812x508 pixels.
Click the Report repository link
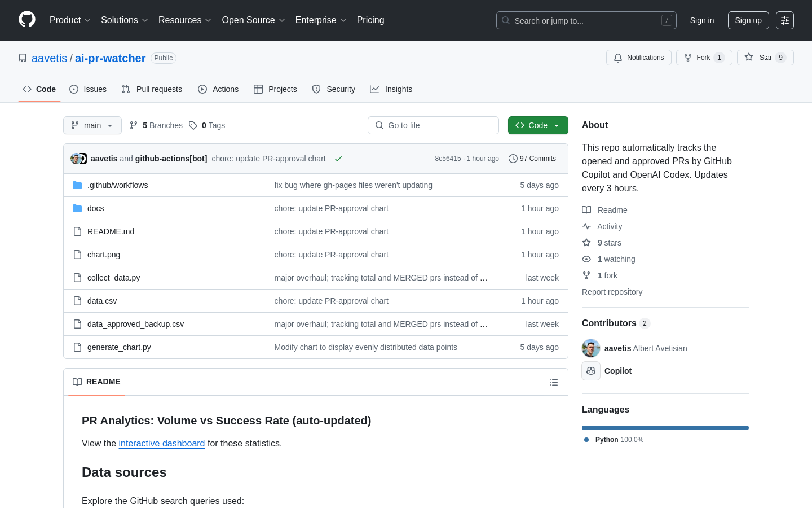click(x=612, y=292)
